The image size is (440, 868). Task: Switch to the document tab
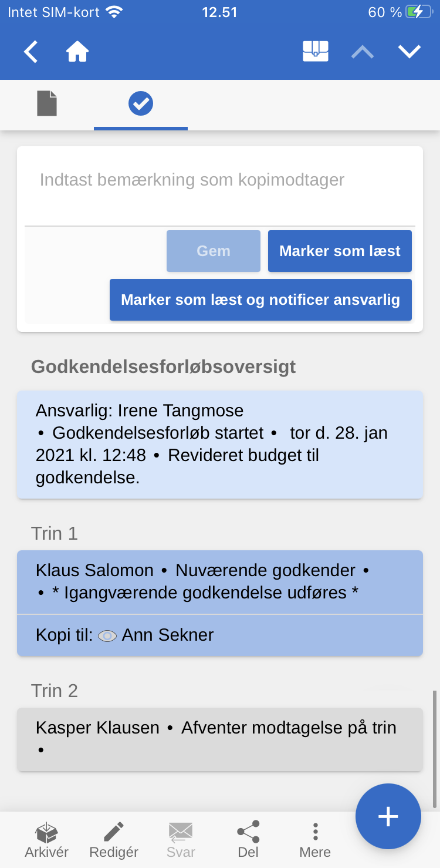[47, 104]
